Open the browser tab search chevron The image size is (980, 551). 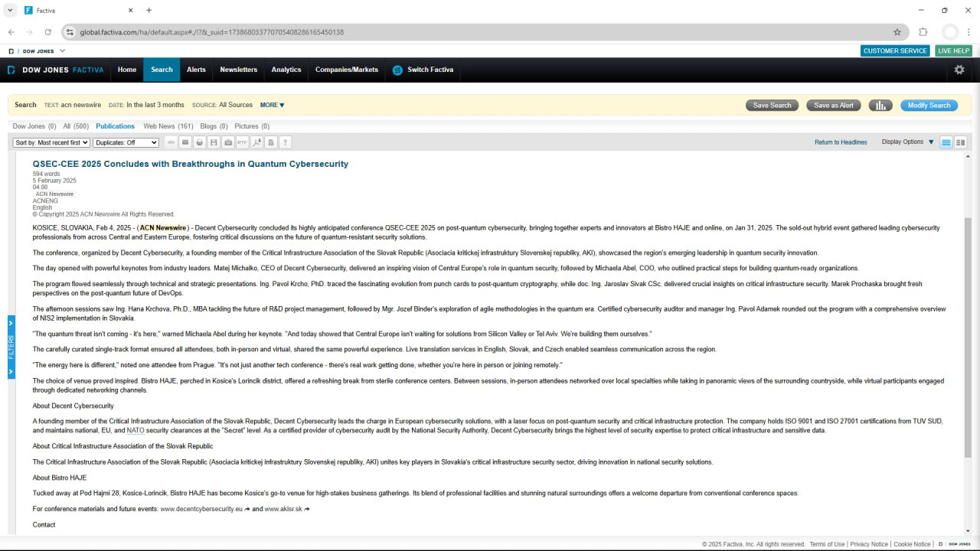pos(10,10)
